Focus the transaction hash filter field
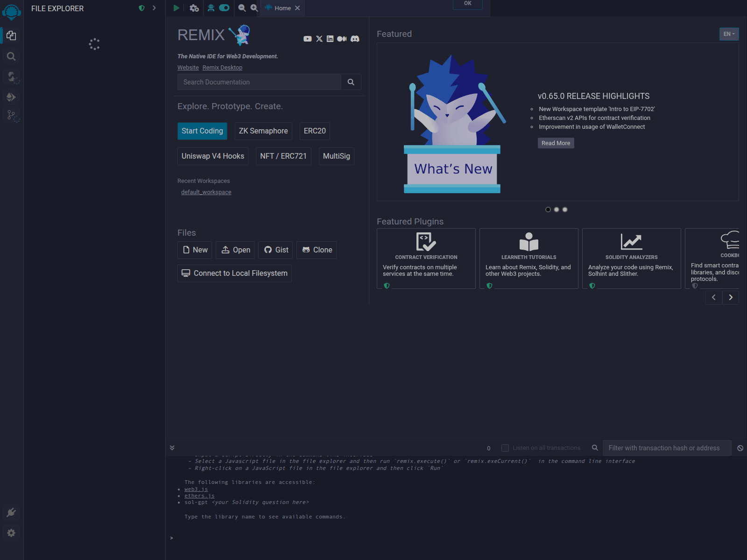 (667, 448)
